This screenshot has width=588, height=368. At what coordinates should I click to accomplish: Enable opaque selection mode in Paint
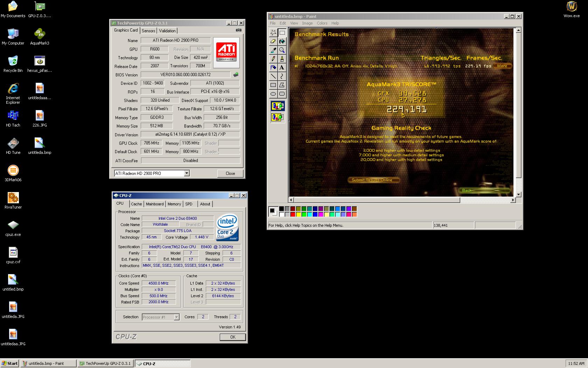coord(278,106)
